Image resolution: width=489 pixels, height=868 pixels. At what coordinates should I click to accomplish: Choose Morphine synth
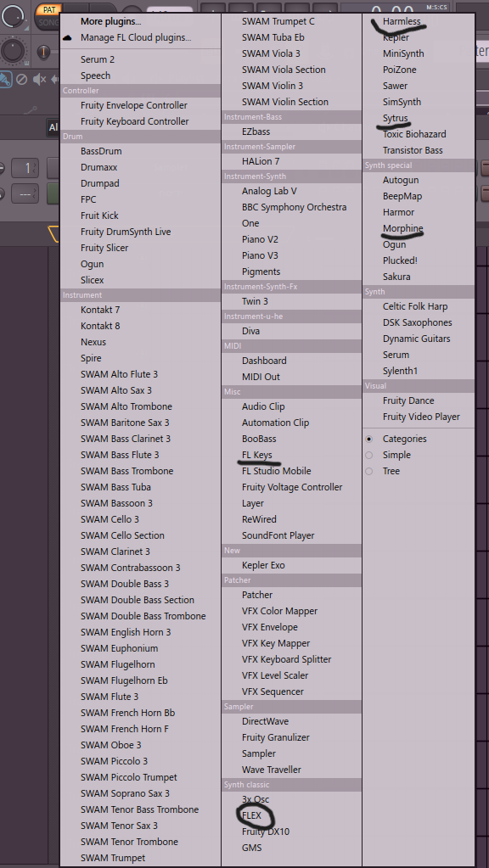[x=402, y=228]
